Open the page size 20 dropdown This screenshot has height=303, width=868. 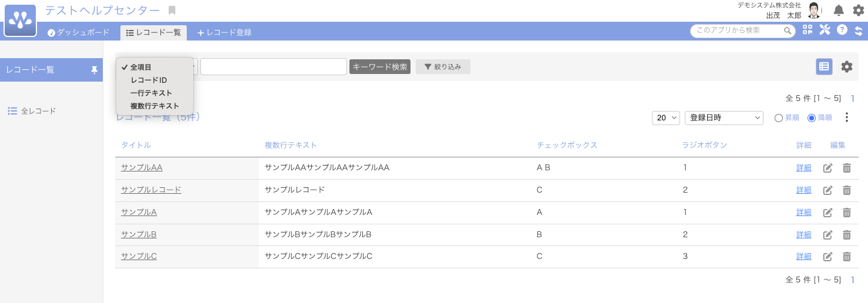tap(666, 118)
